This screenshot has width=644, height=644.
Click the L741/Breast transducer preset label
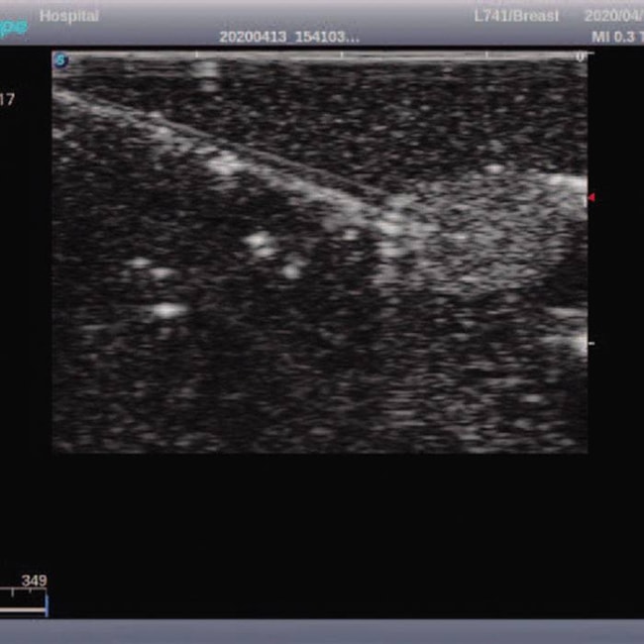(x=516, y=17)
